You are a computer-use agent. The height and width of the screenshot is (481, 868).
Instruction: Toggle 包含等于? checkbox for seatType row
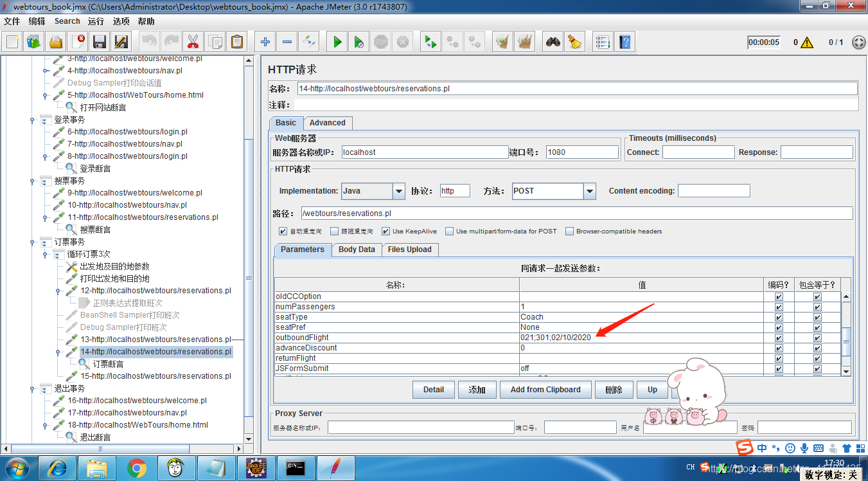point(817,317)
